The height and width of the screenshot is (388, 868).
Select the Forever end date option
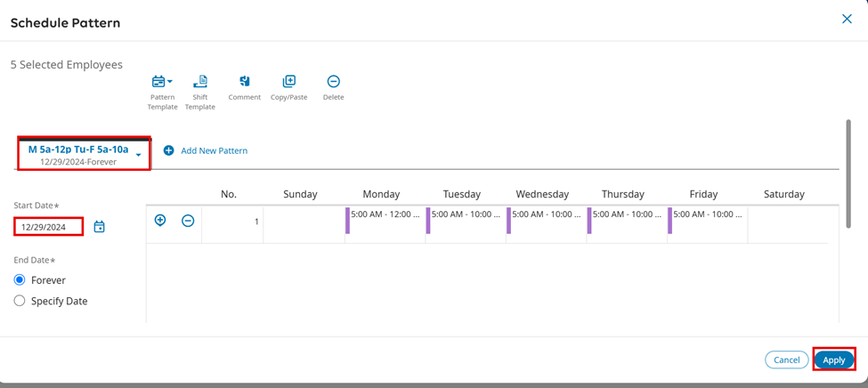[x=20, y=279]
